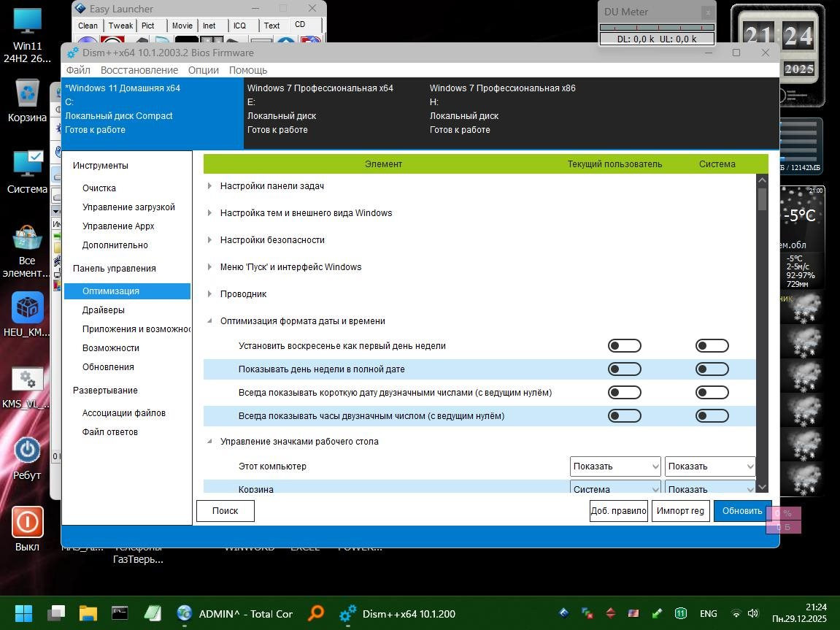Image resolution: width=840 pixels, height=630 pixels.
Task: Click the volume icon in system tray
Action: 753,613
